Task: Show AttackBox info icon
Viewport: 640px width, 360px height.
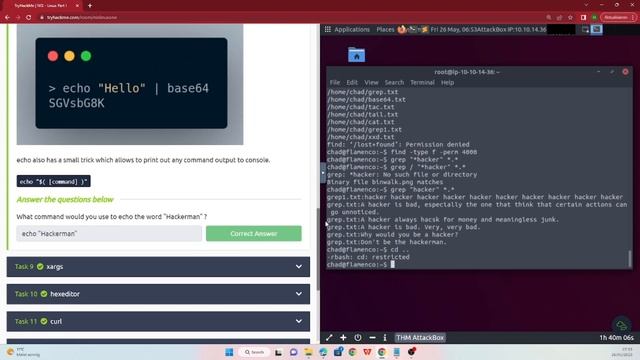Action: tap(385, 338)
